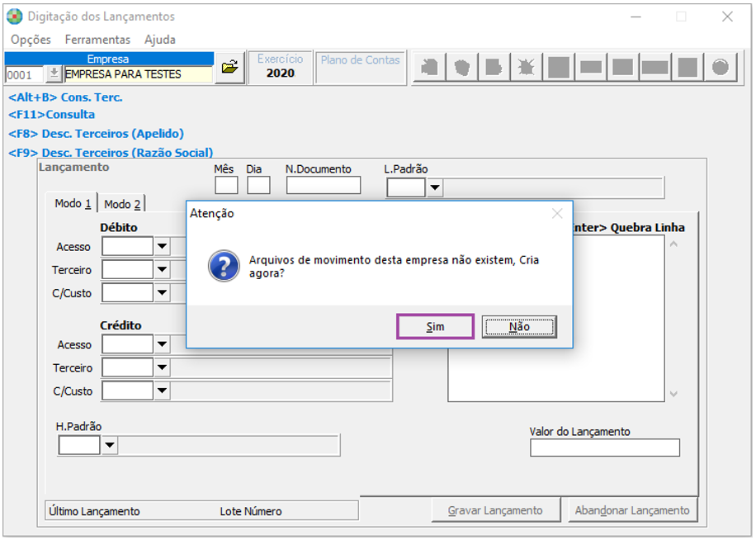Click the gray blob-shaped toolbar icon
The image size is (756, 540).
click(462, 67)
